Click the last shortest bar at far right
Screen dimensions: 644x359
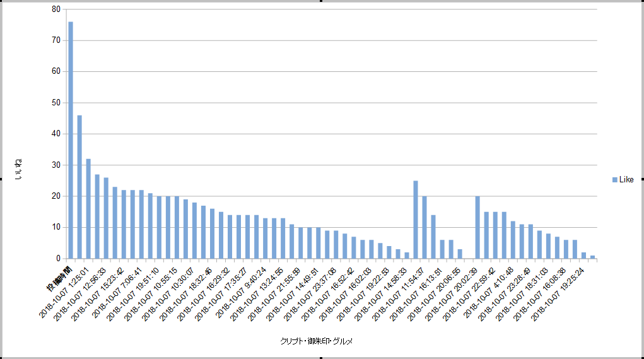[x=592, y=257]
